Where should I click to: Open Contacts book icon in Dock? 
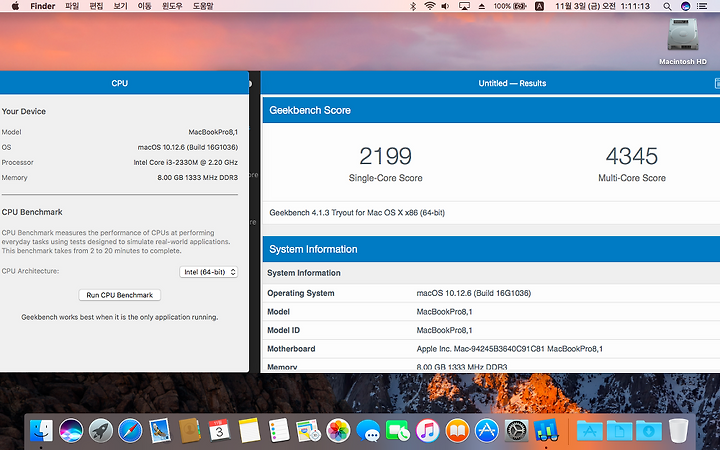coord(190,431)
